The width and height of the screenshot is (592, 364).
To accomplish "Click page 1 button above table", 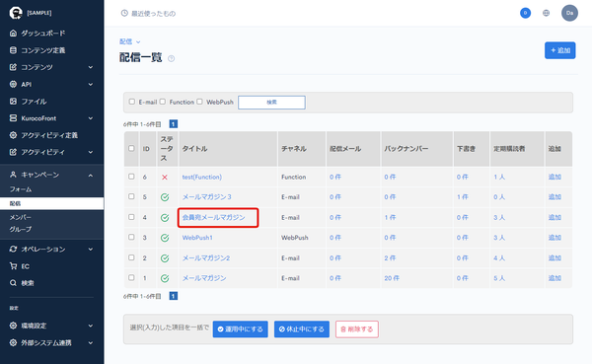I will click(x=174, y=124).
